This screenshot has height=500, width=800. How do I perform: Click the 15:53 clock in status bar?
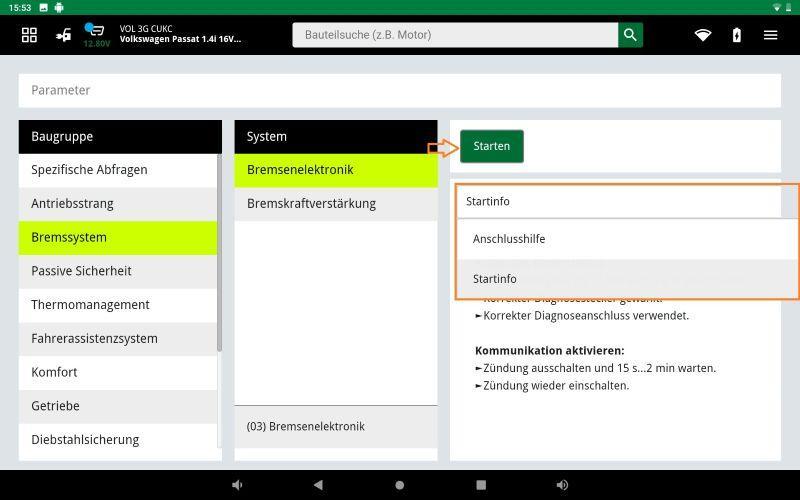coord(20,8)
